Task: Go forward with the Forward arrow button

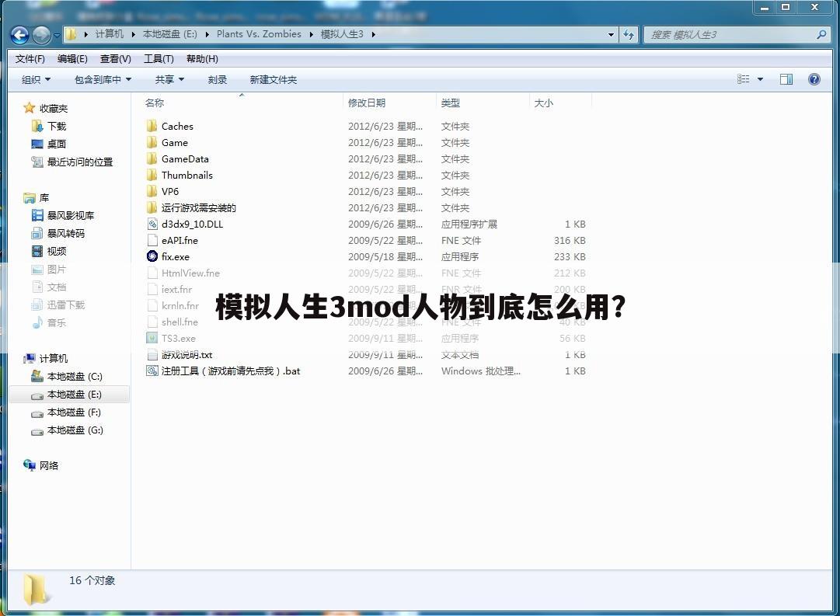Action: pyautogui.click(x=41, y=36)
